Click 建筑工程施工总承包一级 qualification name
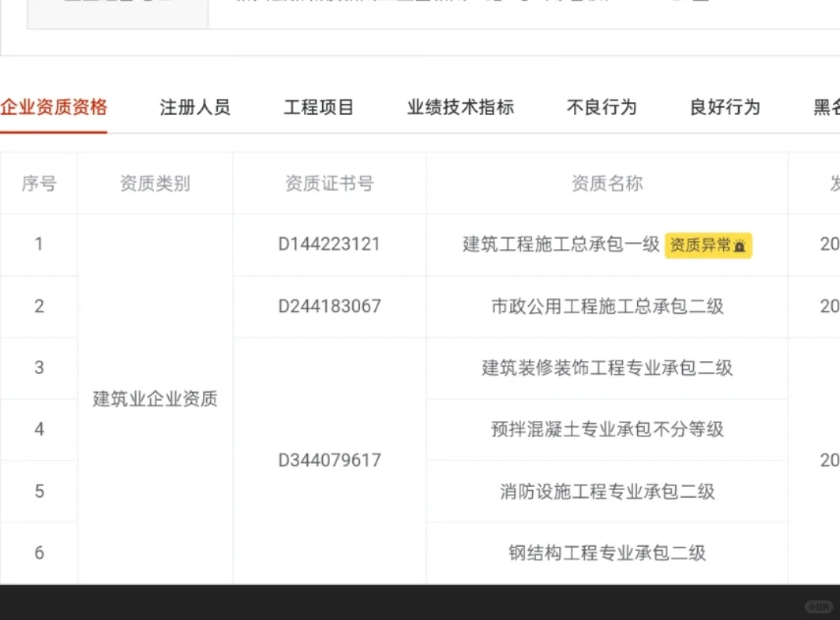Screen dimensions: 840x620 coord(561,244)
